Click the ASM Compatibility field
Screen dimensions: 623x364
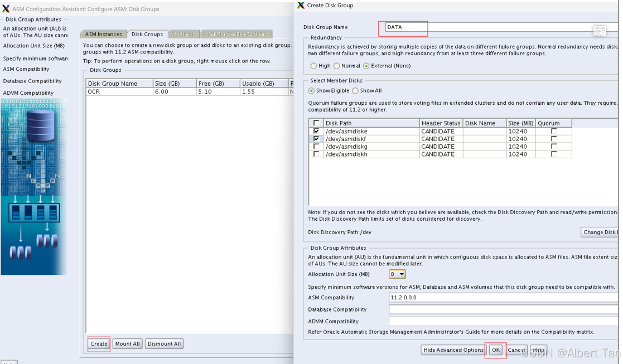(x=503, y=297)
